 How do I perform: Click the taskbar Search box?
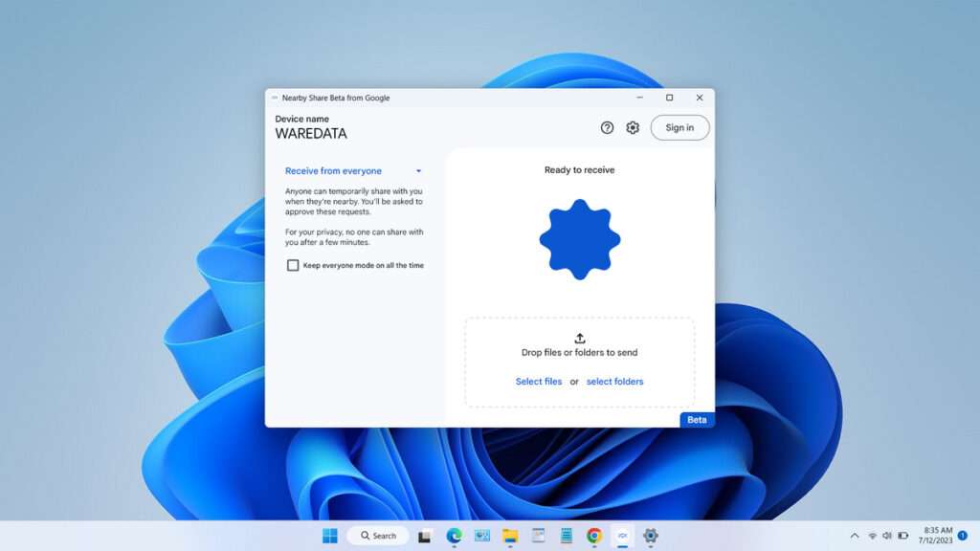378,536
